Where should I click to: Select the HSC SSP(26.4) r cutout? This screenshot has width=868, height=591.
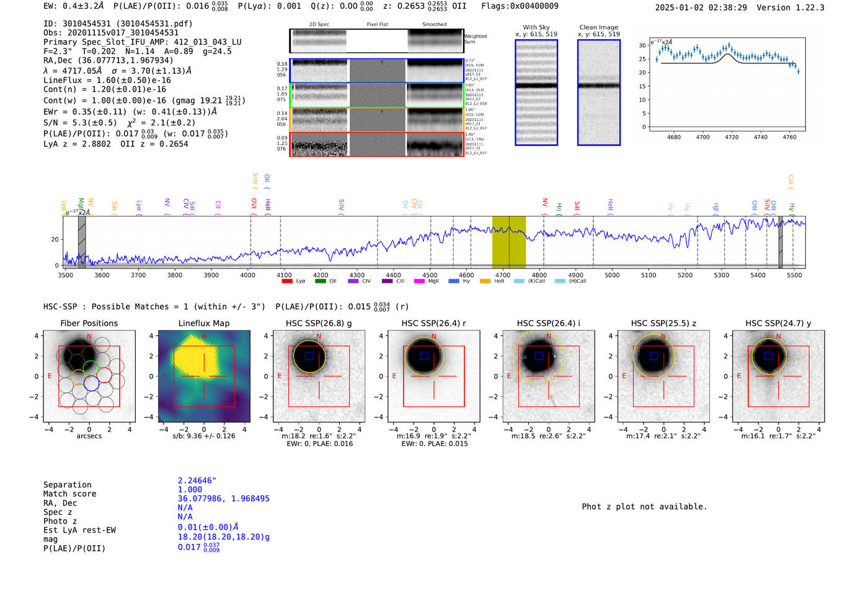point(434,376)
